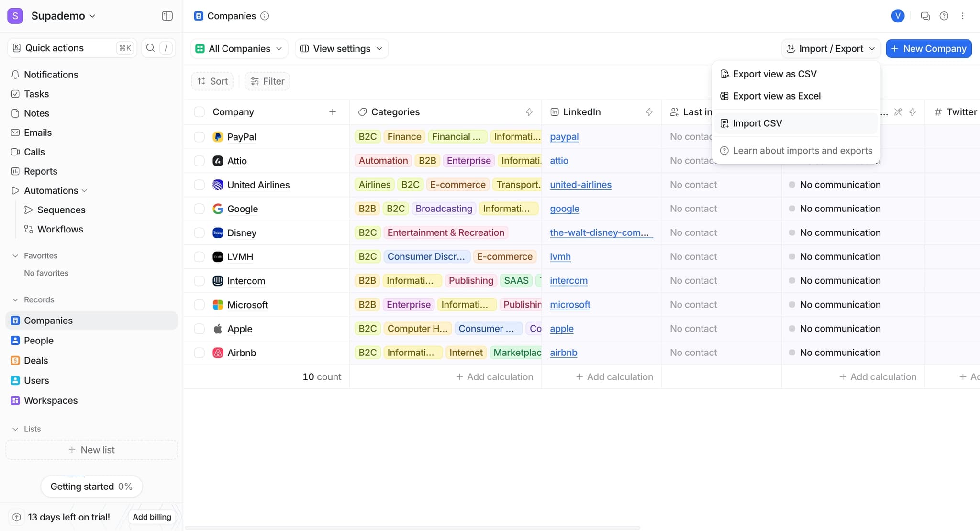Collapse the Automations section chevron
980x531 pixels.
coord(85,190)
